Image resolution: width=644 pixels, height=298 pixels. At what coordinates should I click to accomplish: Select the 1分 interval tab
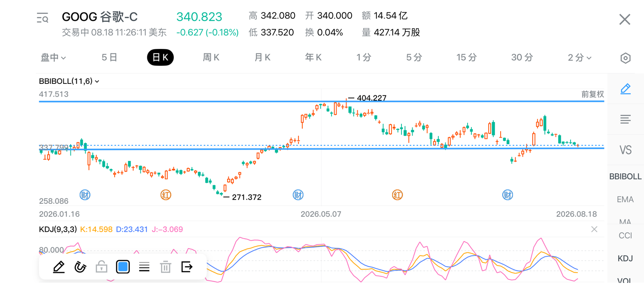(x=364, y=58)
